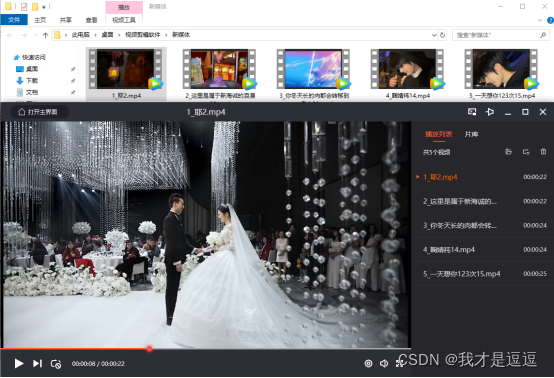
Task: Select the playlist entry starting with 3_你冬天长的肉
Action: pyautogui.click(x=483, y=225)
